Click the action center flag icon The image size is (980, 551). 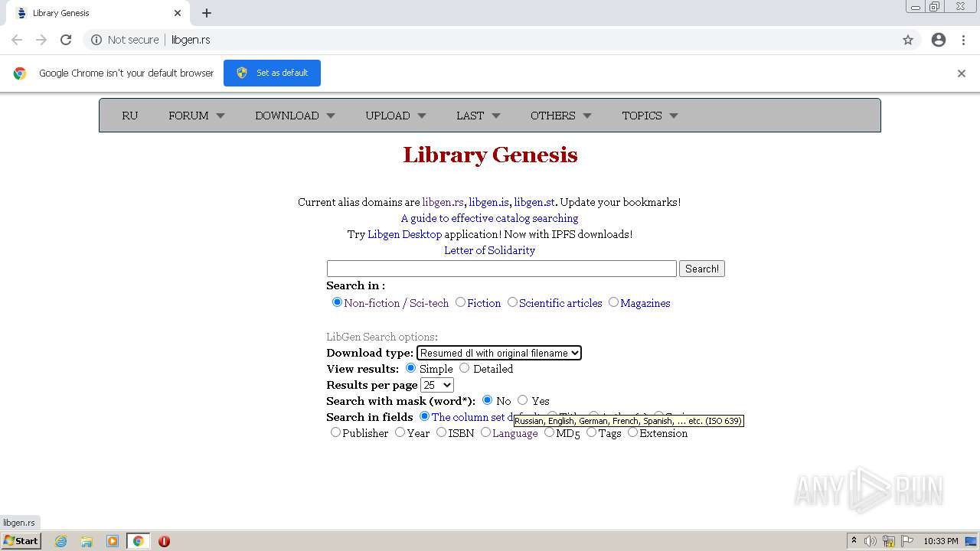coord(907,541)
